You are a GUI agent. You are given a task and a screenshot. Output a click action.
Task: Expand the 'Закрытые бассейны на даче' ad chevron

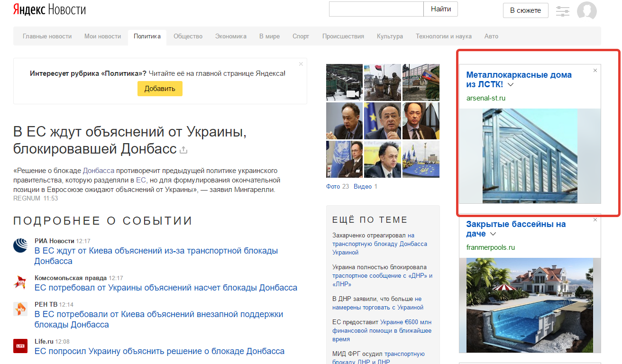coord(493,234)
